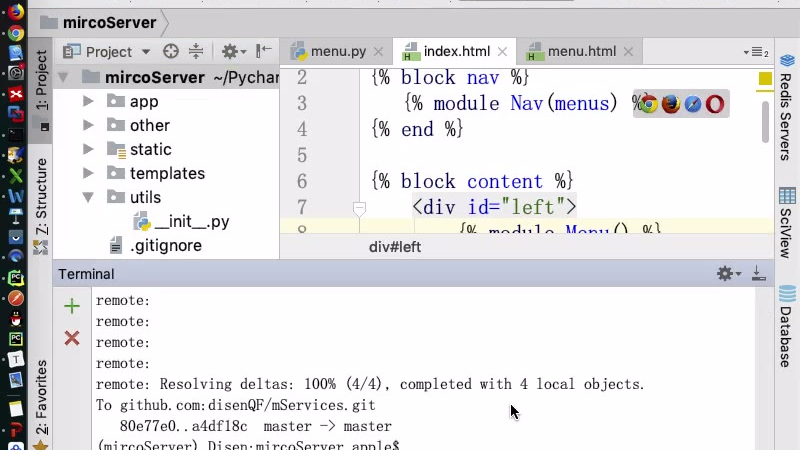800x450 pixels.
Task: Open page in Safari browser icon
Action: point(692,104)
